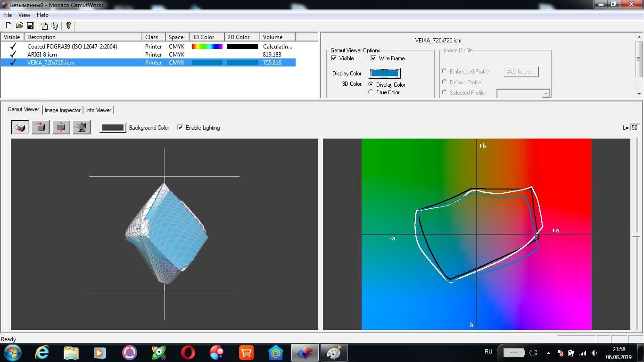Click the L value input field
Screen dimensions: 644x362
pyautogui.click(x=635, y=128)
